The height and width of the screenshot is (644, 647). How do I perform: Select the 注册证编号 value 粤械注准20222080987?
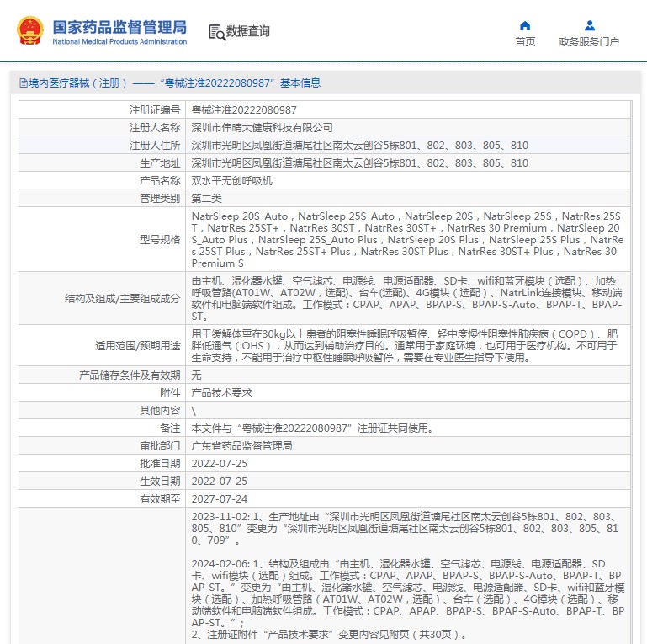[244, 109]
